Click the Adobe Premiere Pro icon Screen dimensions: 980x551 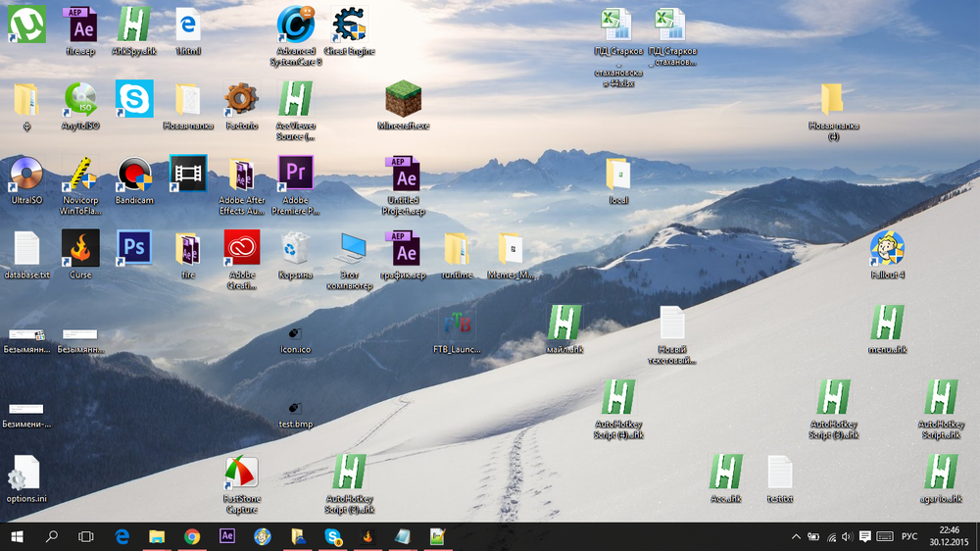click(x=295, y=175)
